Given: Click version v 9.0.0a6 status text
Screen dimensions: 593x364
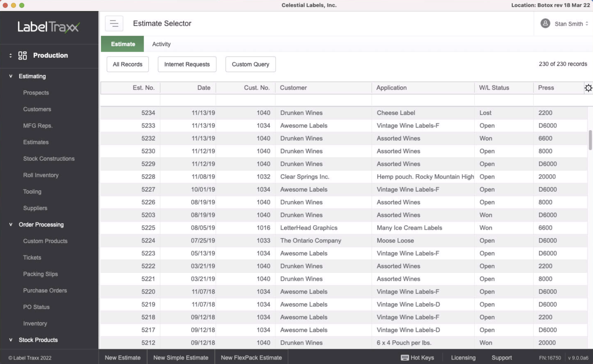Looking at the screenshot, I should [578, 358].
